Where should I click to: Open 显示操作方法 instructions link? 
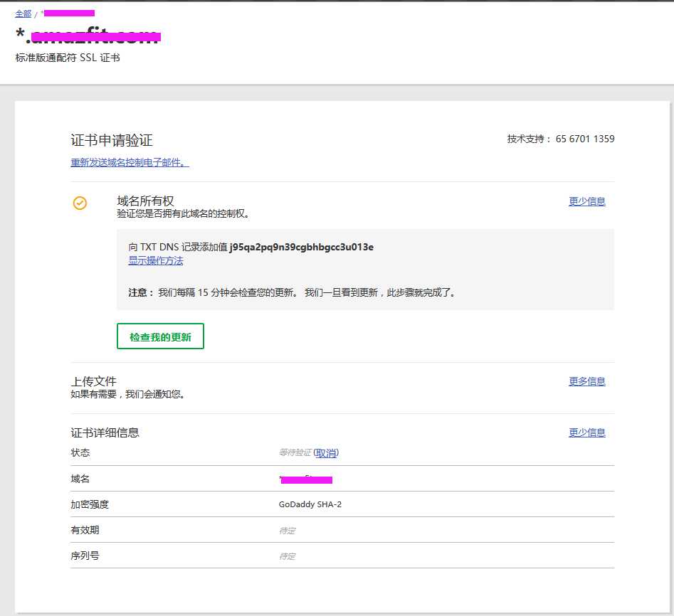click(x=156, y=261)
